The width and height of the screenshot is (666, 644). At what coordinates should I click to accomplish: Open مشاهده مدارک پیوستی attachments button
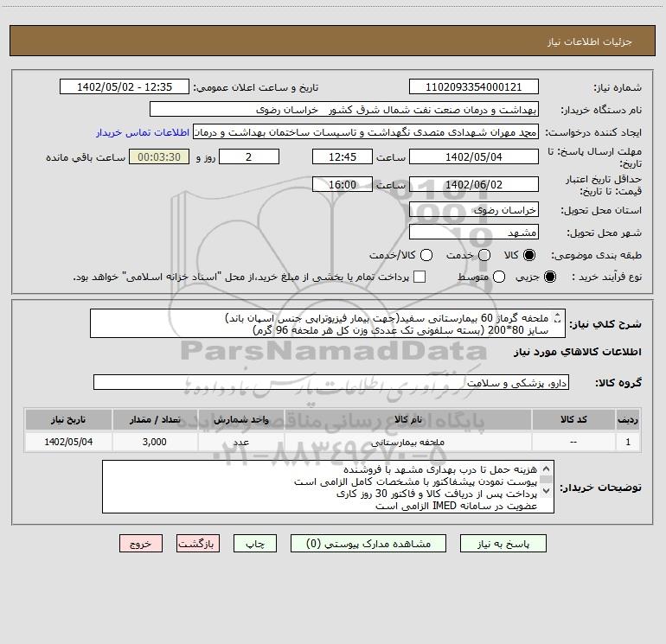click(x=368, y=544)
